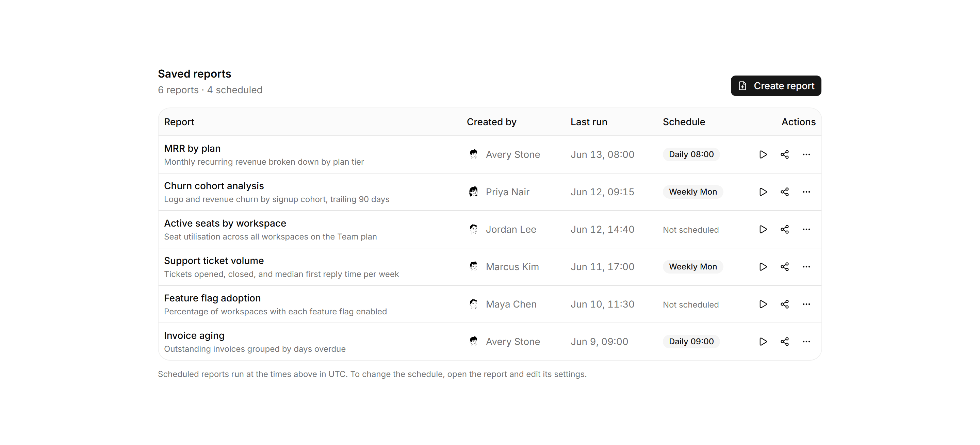Click the Maya Chen creator name
The image size is (980, 445).
tap(511, 304)
